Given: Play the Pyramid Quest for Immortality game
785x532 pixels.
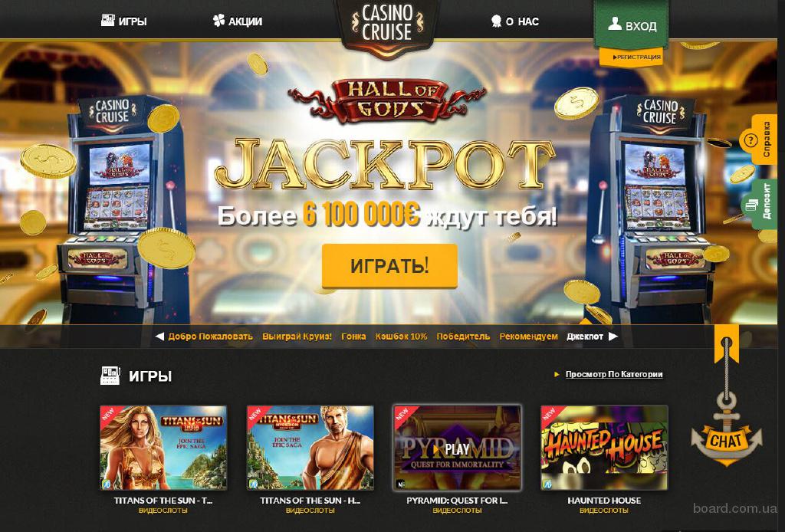Looking at the screenshot, I should point(457,448).
